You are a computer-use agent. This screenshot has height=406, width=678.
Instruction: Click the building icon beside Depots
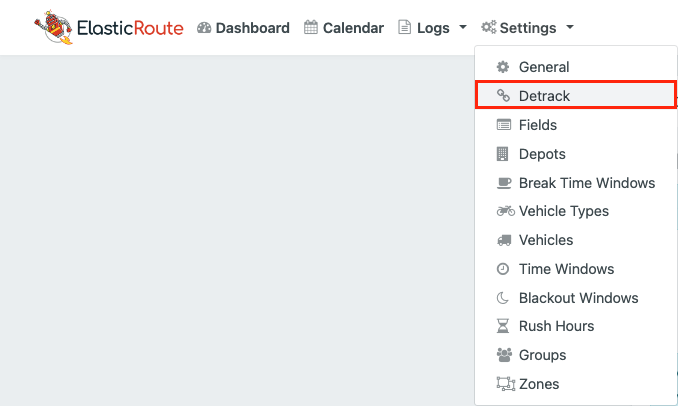click(502, 154)
